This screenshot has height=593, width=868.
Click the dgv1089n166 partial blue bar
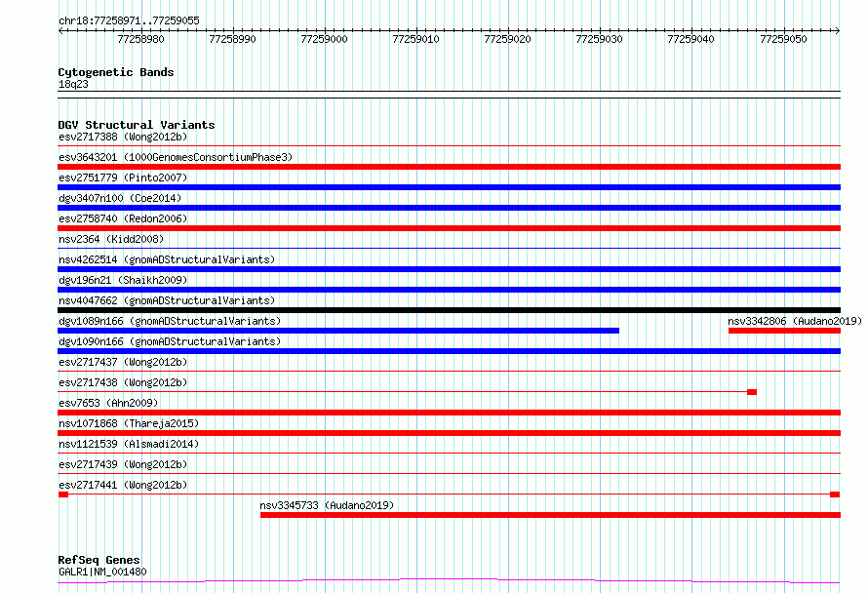(338, 331)
